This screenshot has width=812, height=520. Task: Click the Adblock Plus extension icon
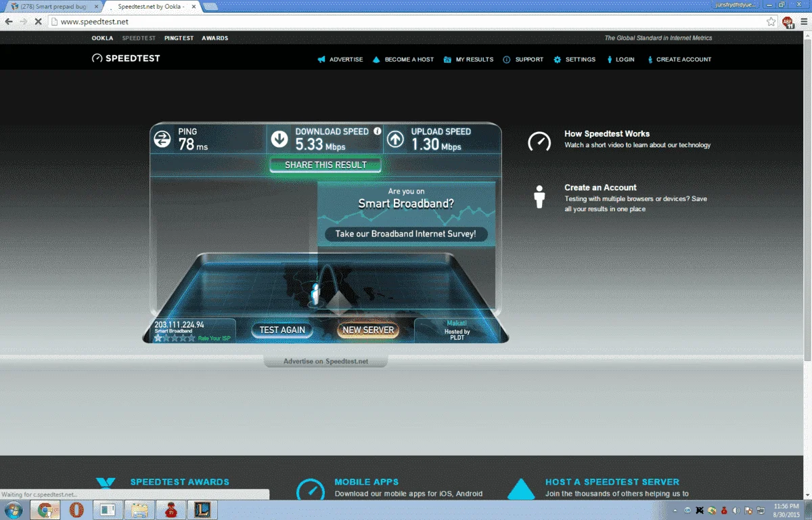coord(788,22)
